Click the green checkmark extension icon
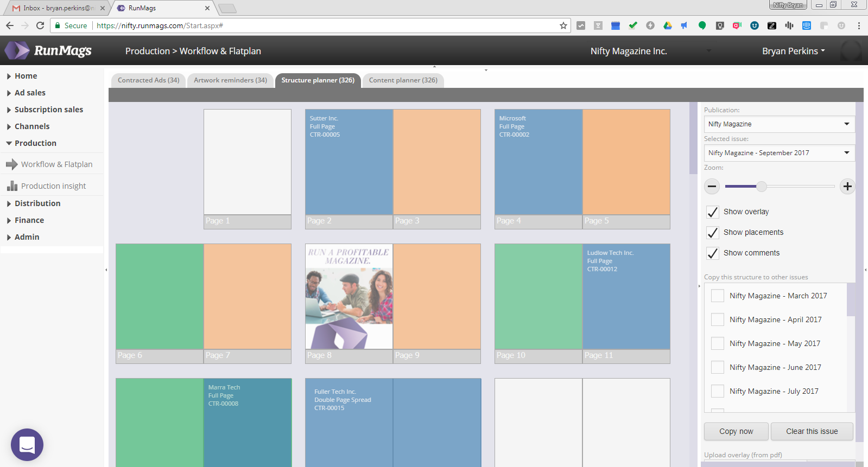 [x=633, y=25]
